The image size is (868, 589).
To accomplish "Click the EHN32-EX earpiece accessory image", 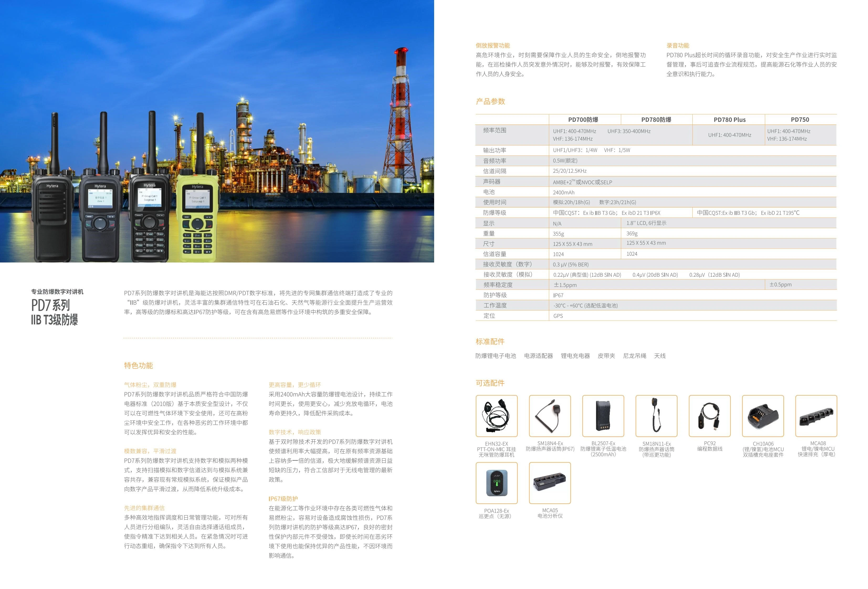I will [x=496, y=416].
